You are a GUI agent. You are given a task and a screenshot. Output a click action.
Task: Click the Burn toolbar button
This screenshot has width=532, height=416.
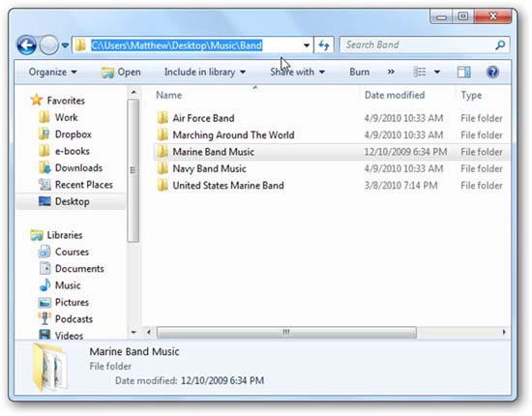(x=359, y=72)
